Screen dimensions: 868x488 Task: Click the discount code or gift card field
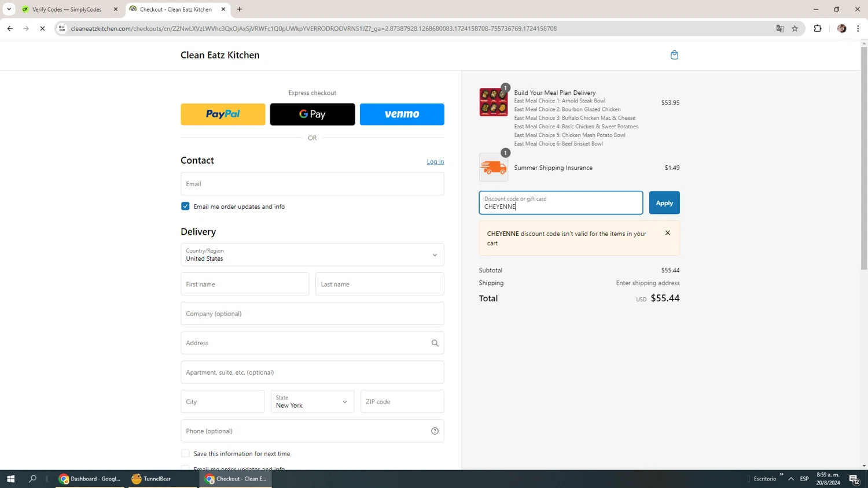click(x=561, y=203)
